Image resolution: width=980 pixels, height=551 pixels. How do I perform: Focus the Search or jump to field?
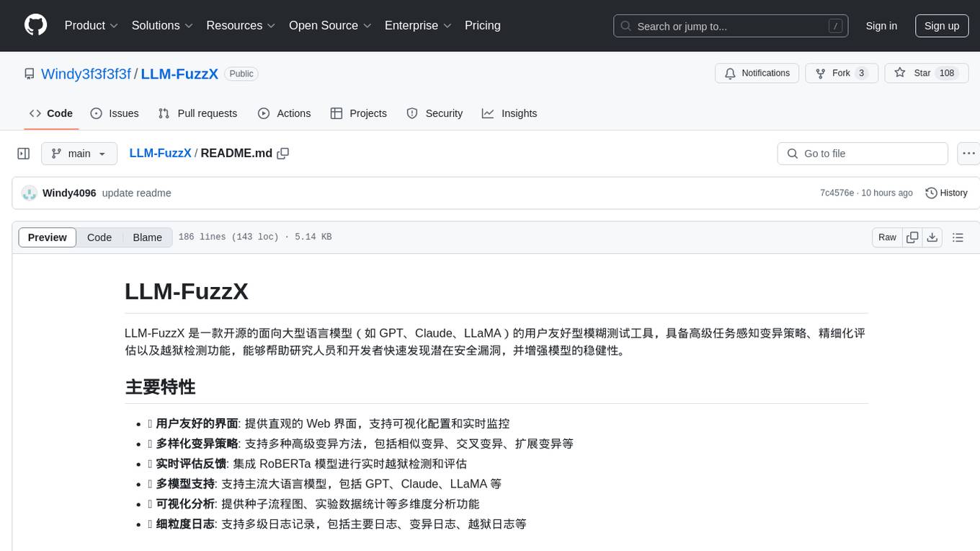click(731, 26)
